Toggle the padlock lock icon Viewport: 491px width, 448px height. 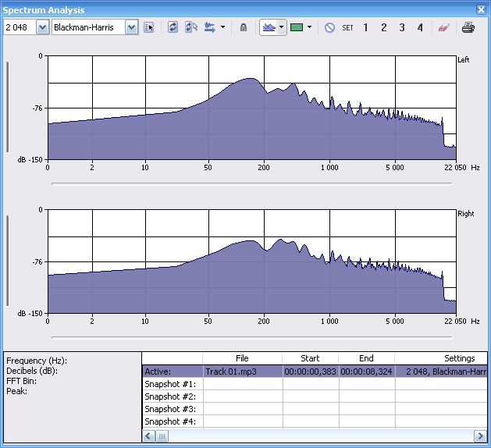(x=244, y=27)
